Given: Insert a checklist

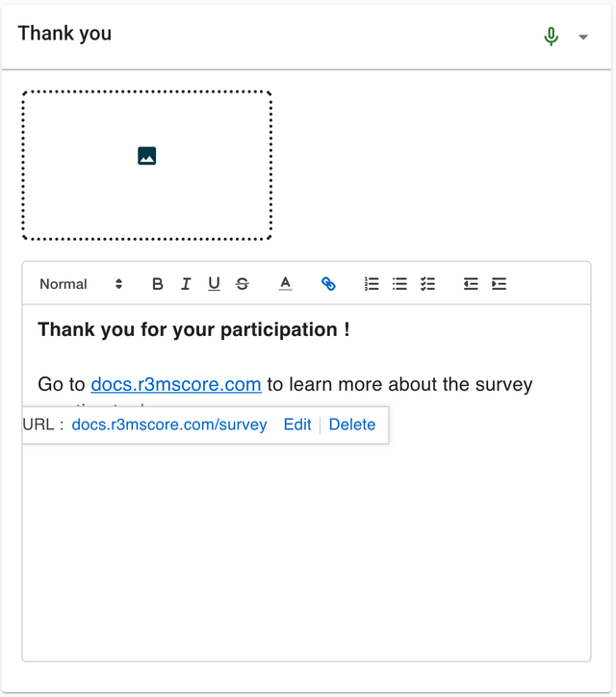Looking at the screenshot, I should tap(428, 284).
